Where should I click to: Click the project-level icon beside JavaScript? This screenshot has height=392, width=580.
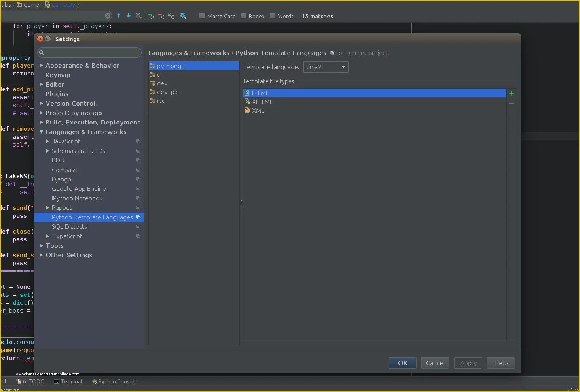[138, 141]
